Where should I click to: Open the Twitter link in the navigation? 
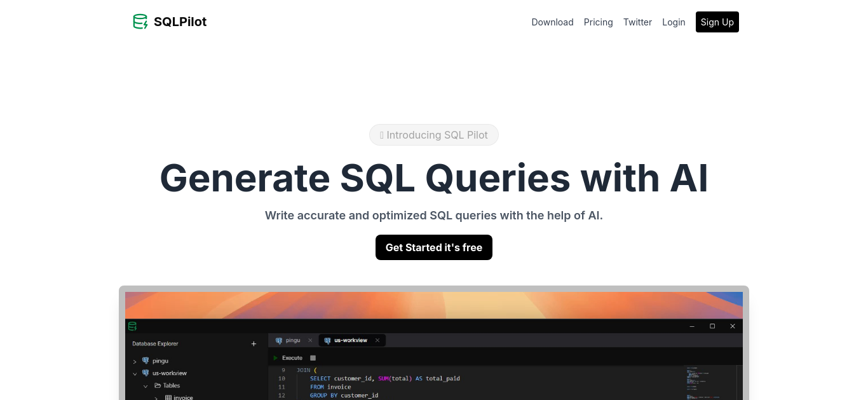(637, 22)
